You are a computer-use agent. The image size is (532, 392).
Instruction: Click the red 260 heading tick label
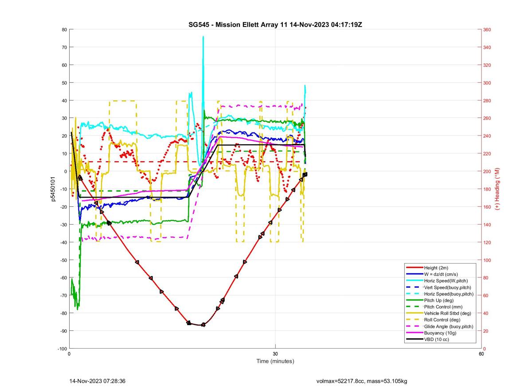(488, 118)
